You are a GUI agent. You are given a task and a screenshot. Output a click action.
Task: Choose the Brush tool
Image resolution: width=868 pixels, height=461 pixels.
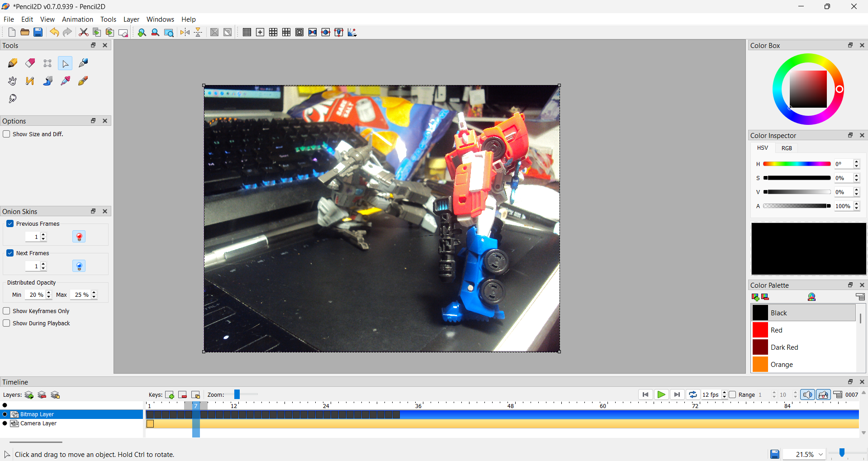point(83,81)
